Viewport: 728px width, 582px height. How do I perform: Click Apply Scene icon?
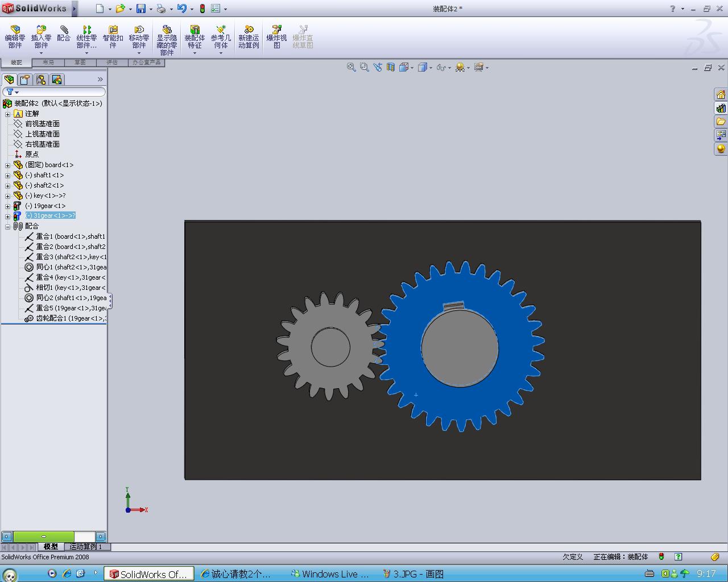[x=460, y=67]
